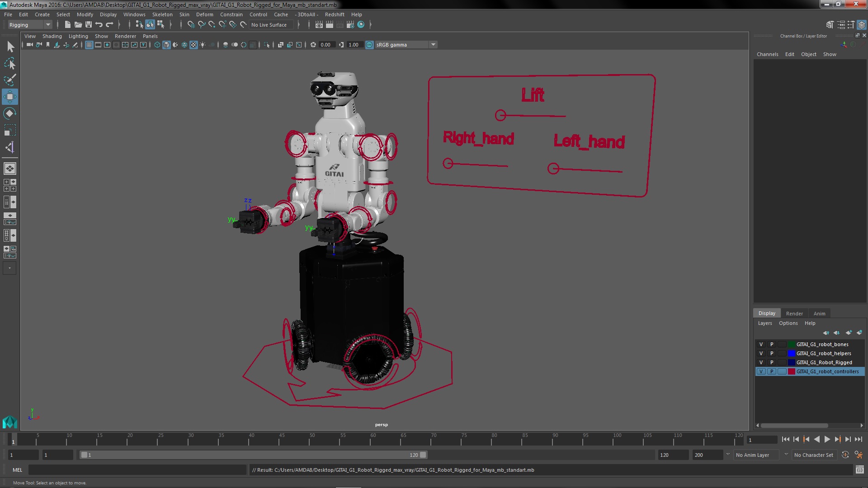
Task: Click the viewport gamma value field 1.00
Action: tap(354, 45)
